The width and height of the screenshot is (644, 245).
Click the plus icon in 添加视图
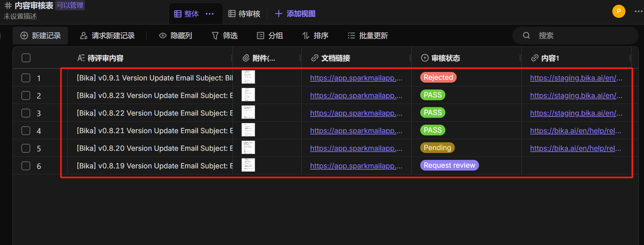(278, 14)
